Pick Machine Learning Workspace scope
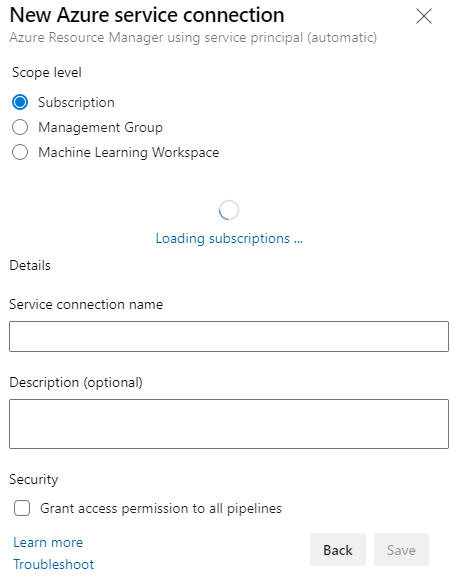The image size is (459, 586). (20, 152)
